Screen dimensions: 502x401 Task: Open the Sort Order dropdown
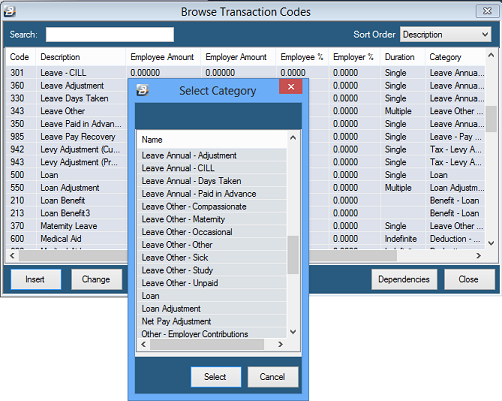445,34
